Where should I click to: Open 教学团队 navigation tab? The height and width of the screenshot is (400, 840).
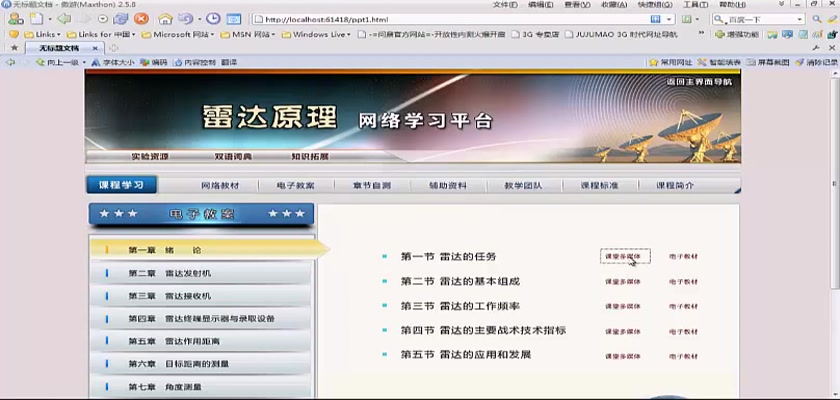523,186
